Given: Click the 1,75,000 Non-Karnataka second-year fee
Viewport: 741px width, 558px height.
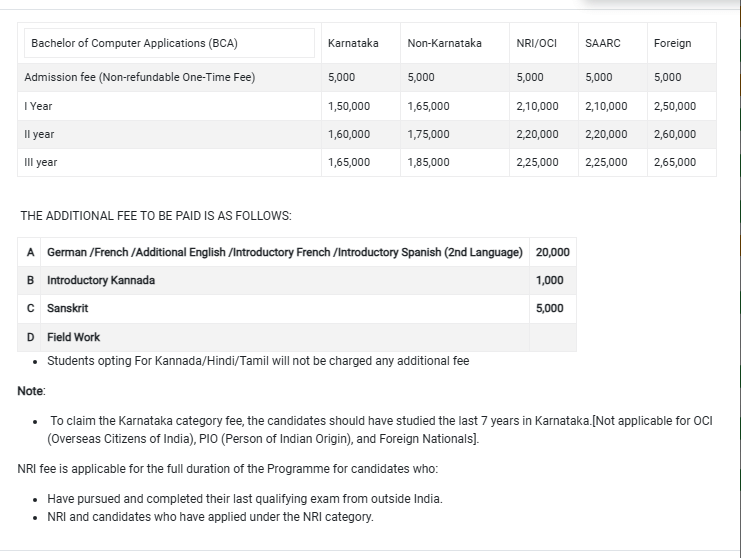Looking at the screenshot, I should [429, 134].
